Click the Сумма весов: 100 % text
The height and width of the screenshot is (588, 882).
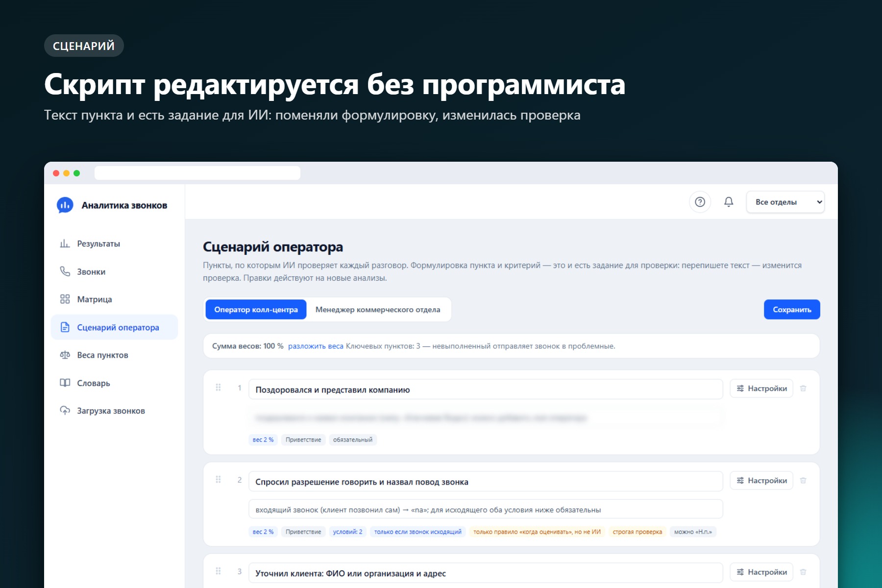[x=247, y=346]
